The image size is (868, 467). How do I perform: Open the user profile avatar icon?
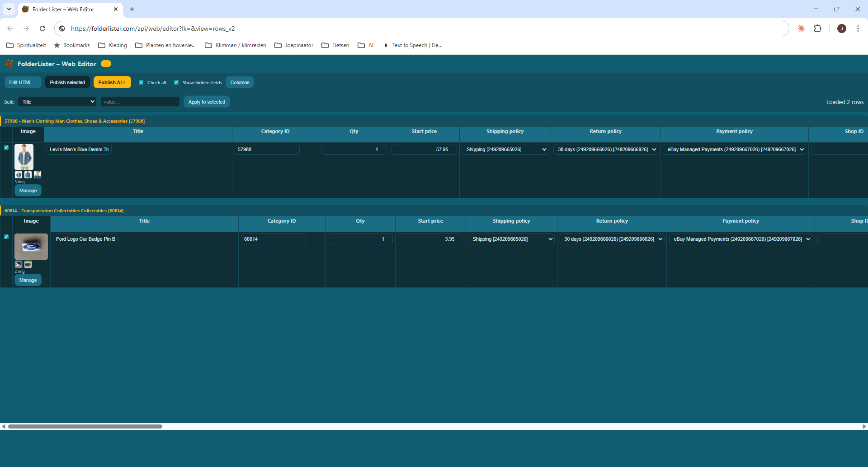[x=841, y=29]
